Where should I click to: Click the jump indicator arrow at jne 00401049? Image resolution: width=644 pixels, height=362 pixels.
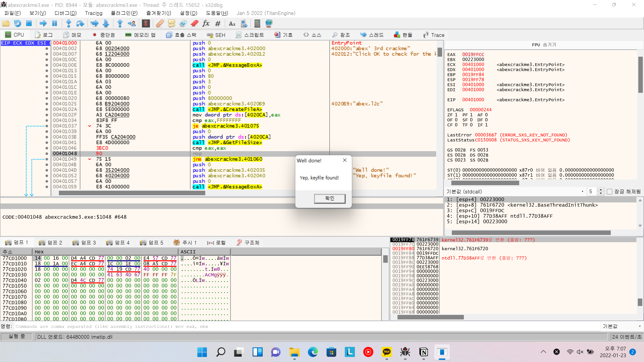(x=90, y=159)
